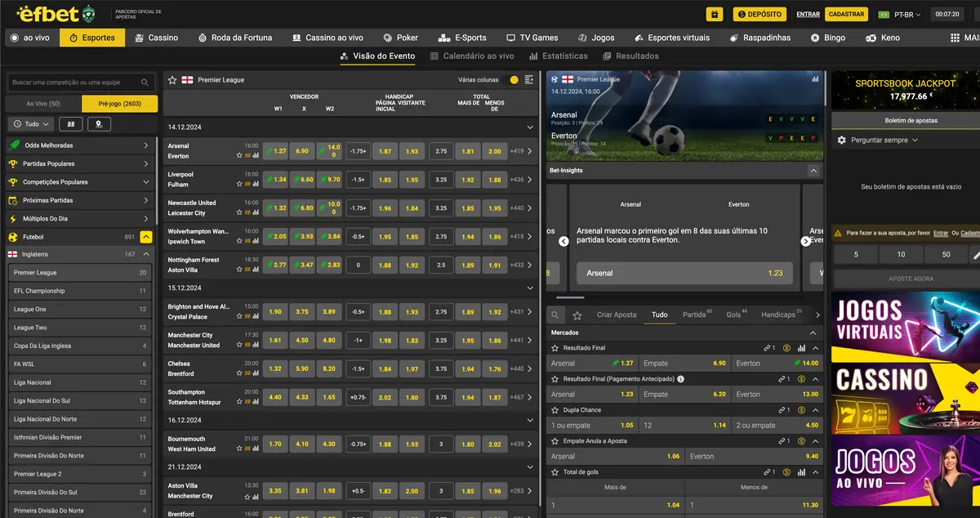
Task: Bet on Arsenal W1 odds 1.27
Action: [275, 151]
